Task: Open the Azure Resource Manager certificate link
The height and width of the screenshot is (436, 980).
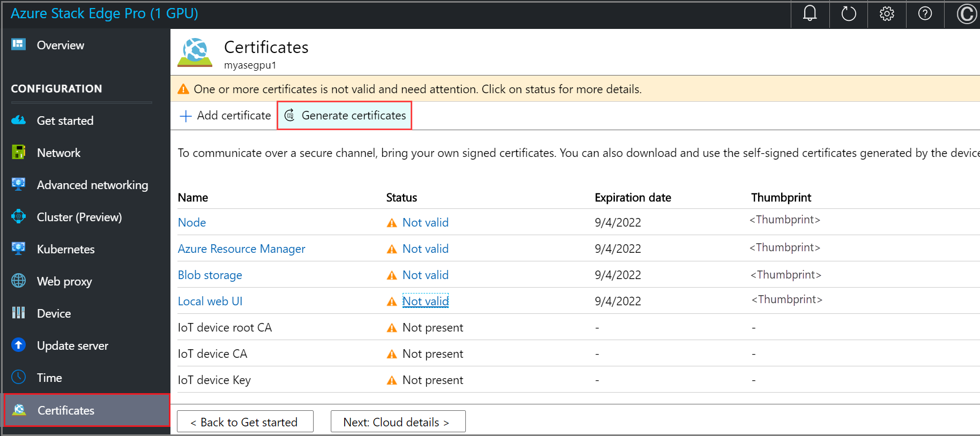Action: pos(241,249)
